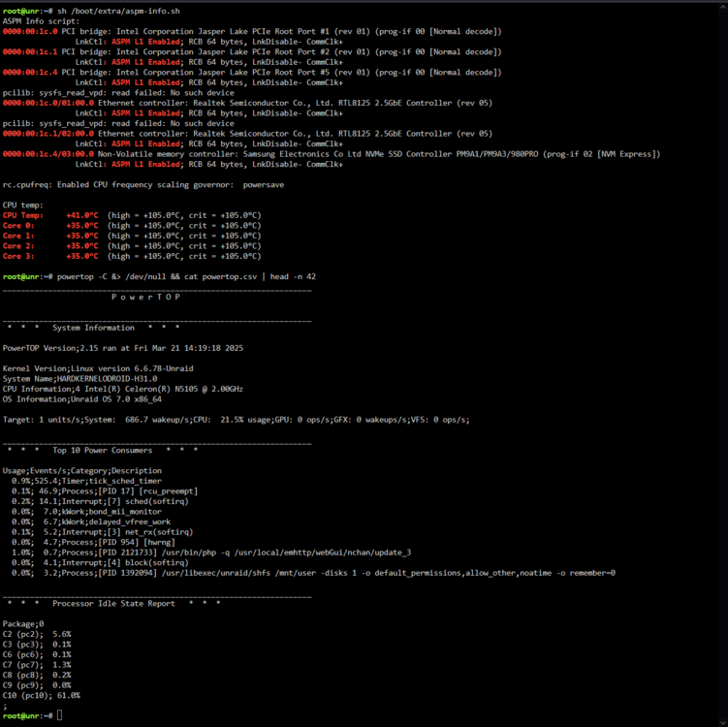Click the 'Usage;Events/s;Category;Description' column header line

coord(82,470)
